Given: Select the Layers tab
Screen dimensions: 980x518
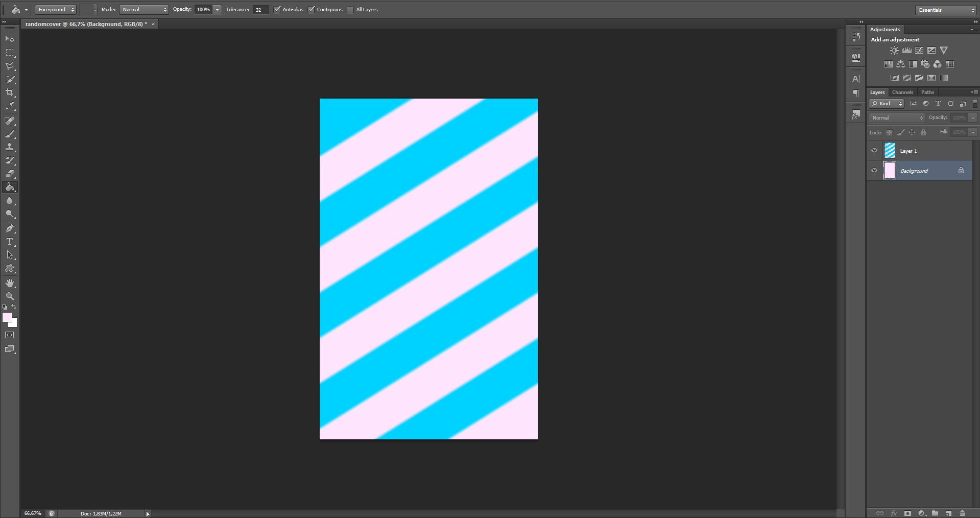Looking at the screenshot, I should click(x=877, y=92).
